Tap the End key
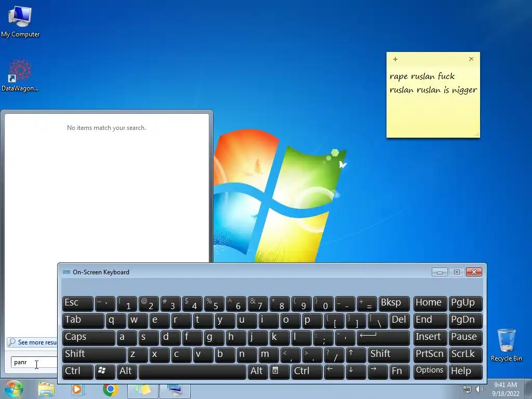532x399 pixels. [x=430, y=321]
